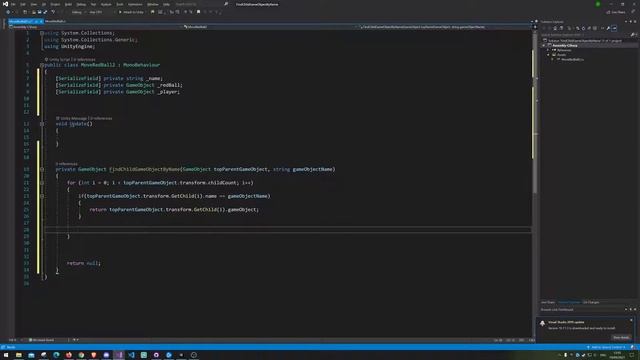Viewport: 640px width, 360px height.
Task: Open the Assembly-CSharp project navigation dropdown
Action: point(95,27)
